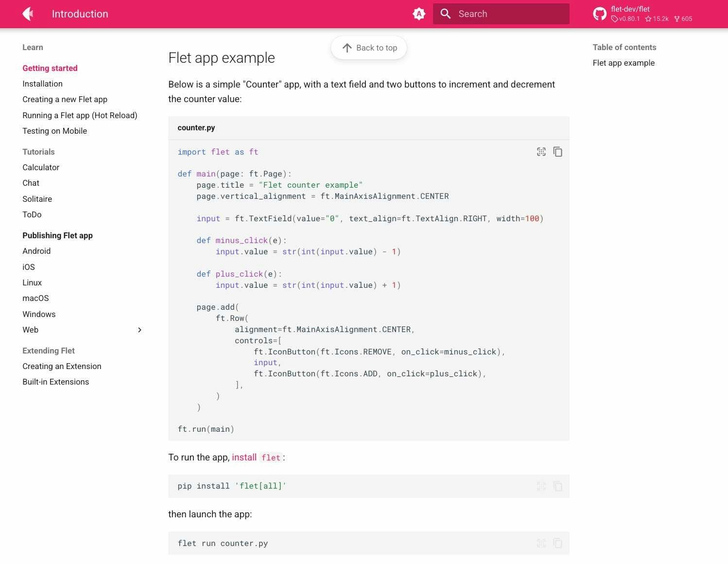Open Running a Flet app (Hot Reload)

[x=80, y=115]
